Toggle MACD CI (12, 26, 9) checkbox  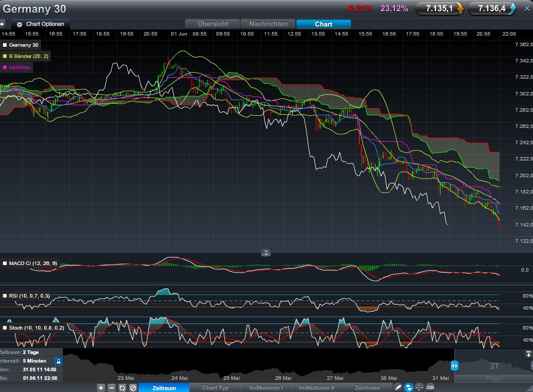coord(5,263)
